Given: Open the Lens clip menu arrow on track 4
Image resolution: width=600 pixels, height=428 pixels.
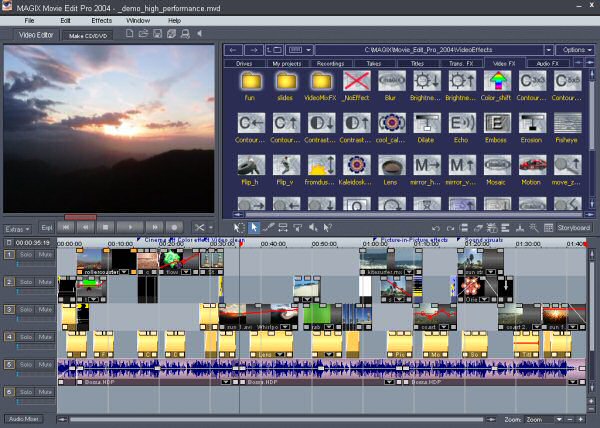Looking at the screenshot, I should pos(280,355).
